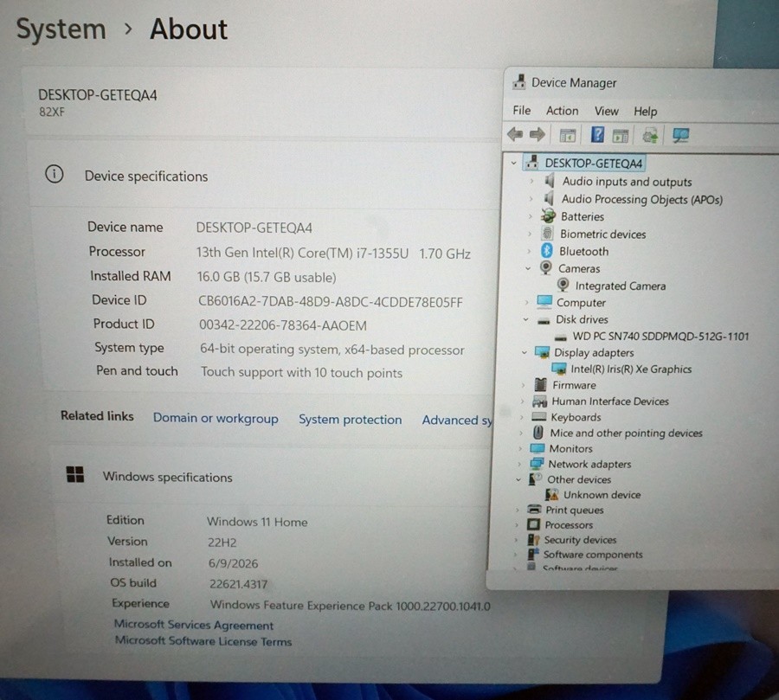Click the Disk drives category icon
The image size is (779, 700).
pos(544,321)
